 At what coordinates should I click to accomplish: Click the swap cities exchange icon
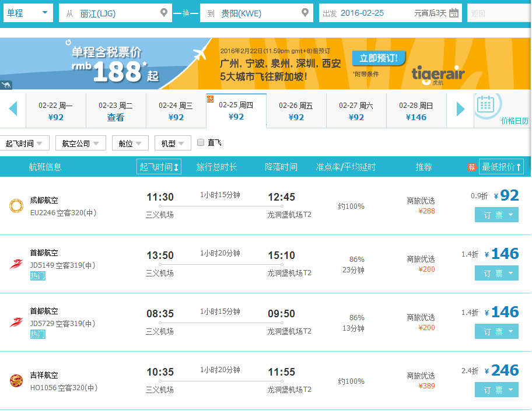pyautogui.click(x=185, y=12)
